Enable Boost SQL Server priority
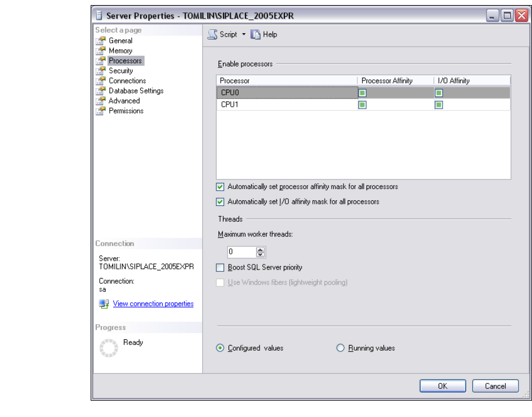This screenshot has width=532, height=417. (x=220, y=267)
